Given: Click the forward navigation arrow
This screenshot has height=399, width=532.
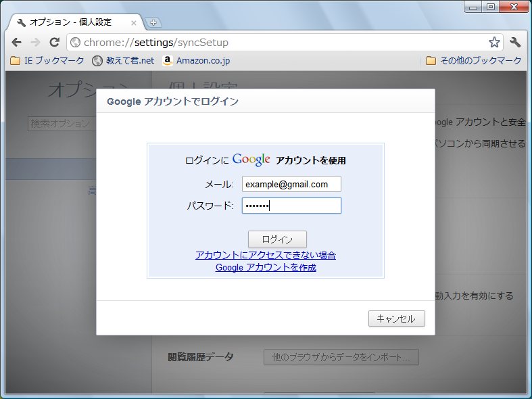Looking at the screenshot, I should [x=35, y=43].
